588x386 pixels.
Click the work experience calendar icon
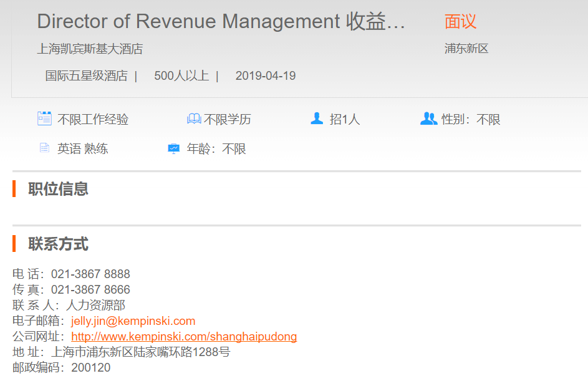point(44,118)
